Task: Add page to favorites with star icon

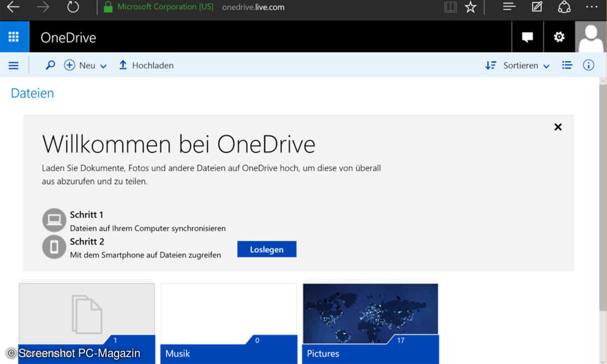Action: click(x=471, y=7)
